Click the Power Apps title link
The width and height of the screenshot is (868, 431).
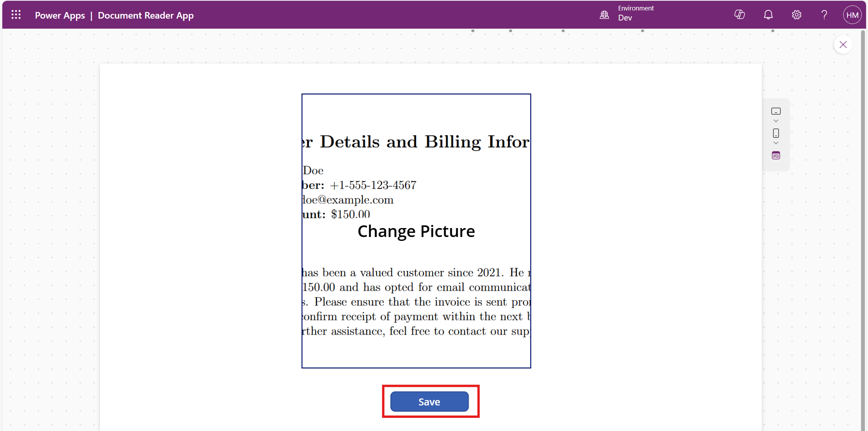click(x=60, y=15)
